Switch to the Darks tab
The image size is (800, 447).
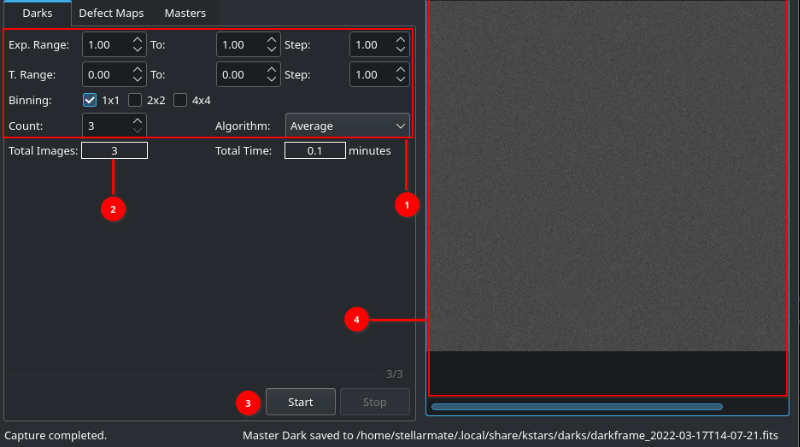click(x=37, y=13)
